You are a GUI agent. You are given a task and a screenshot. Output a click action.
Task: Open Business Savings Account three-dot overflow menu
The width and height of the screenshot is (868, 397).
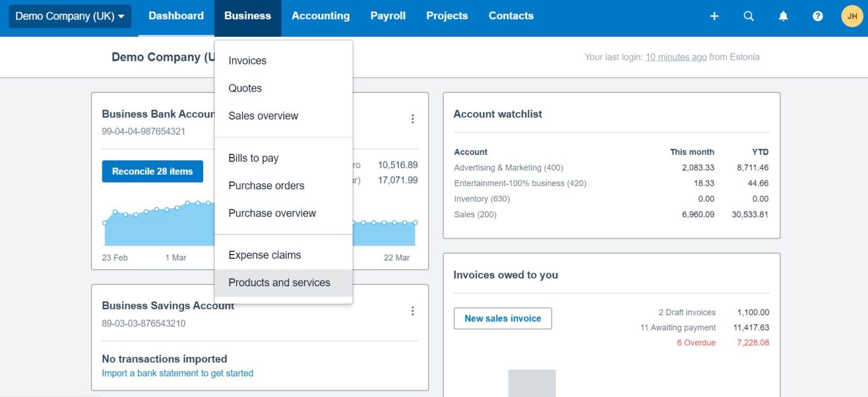(413, 310)
